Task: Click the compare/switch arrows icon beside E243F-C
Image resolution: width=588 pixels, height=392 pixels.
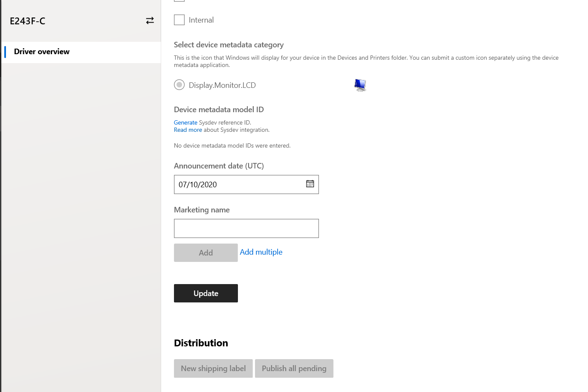Action: [150, 20]
